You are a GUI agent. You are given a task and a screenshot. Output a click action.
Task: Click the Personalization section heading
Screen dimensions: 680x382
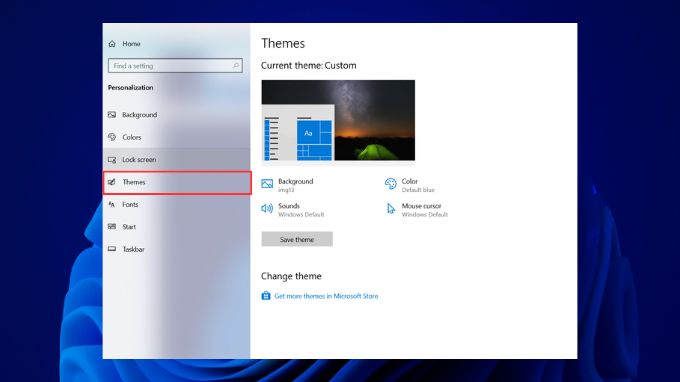[x=131, y=88]
